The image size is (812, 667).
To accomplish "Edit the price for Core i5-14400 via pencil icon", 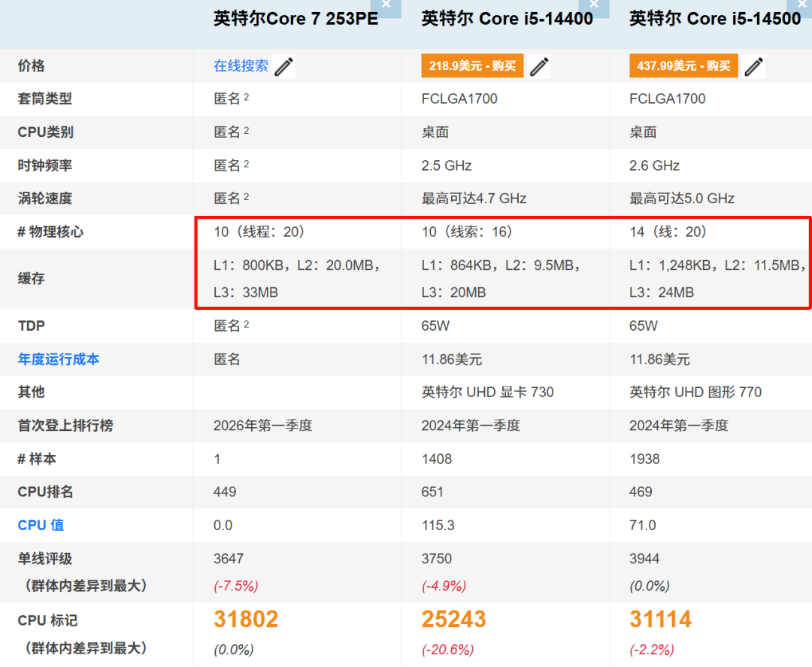I will pyautogui.click(x=539, y=67).
